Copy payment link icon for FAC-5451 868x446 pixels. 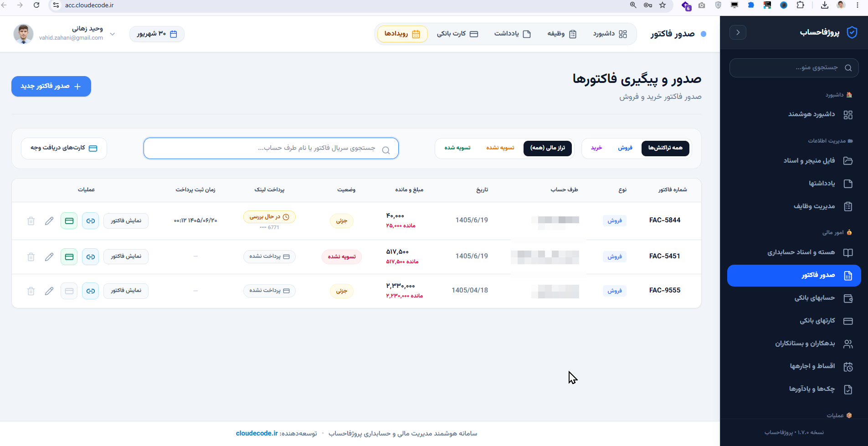(91, 257)
